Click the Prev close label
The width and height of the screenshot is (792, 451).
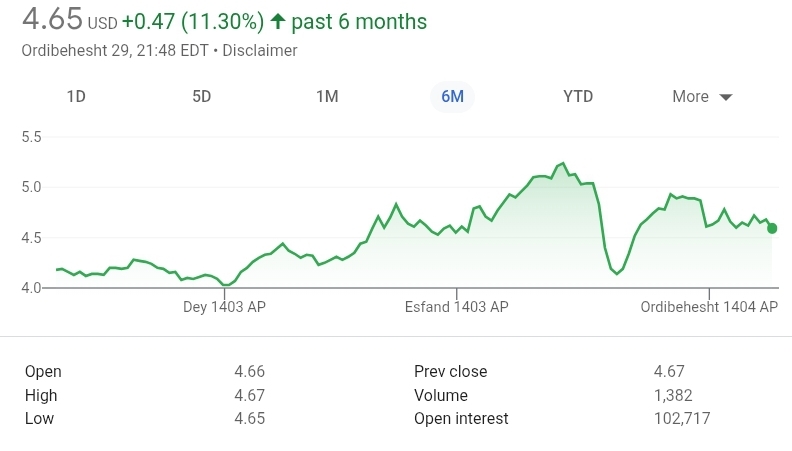coord(451,371)
